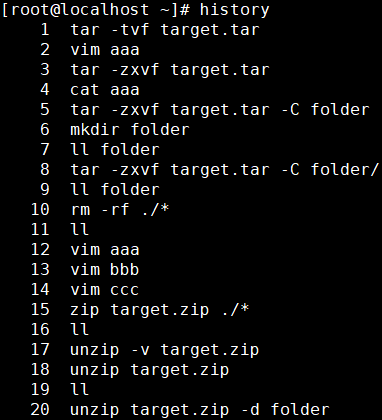Select the vim bbb command
382x420 pixels.
pos(105,270)
